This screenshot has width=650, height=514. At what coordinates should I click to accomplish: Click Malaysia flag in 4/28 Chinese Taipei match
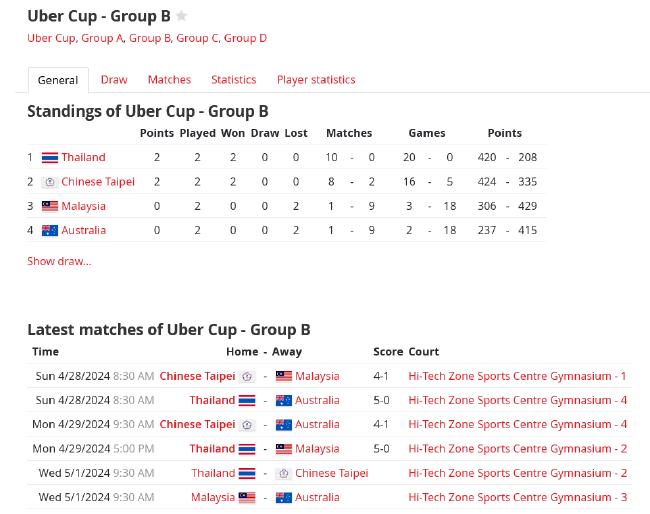(284, 376)
